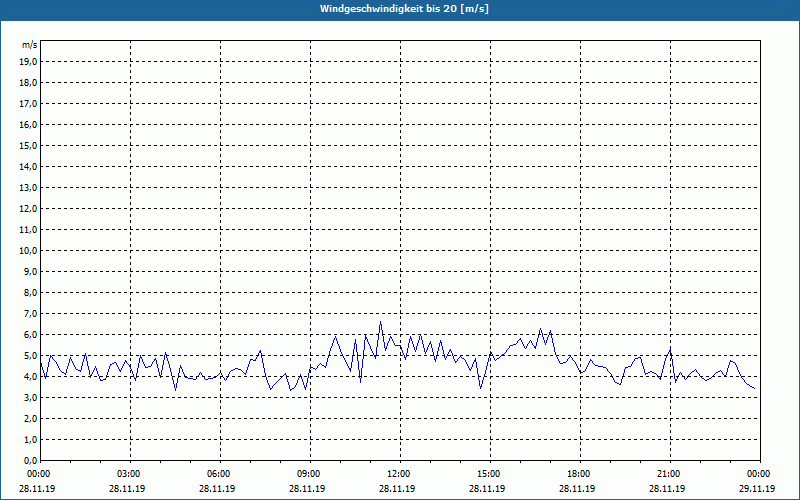Click the 06:00 time axis label

coord(220,474)
